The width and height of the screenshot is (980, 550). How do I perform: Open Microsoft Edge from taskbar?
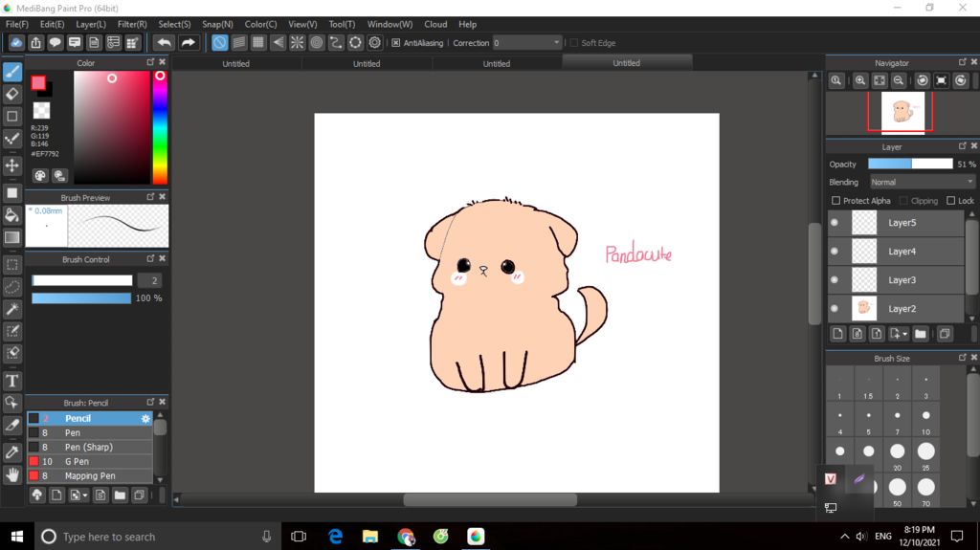pyautogui.click(x=336, y=537)
